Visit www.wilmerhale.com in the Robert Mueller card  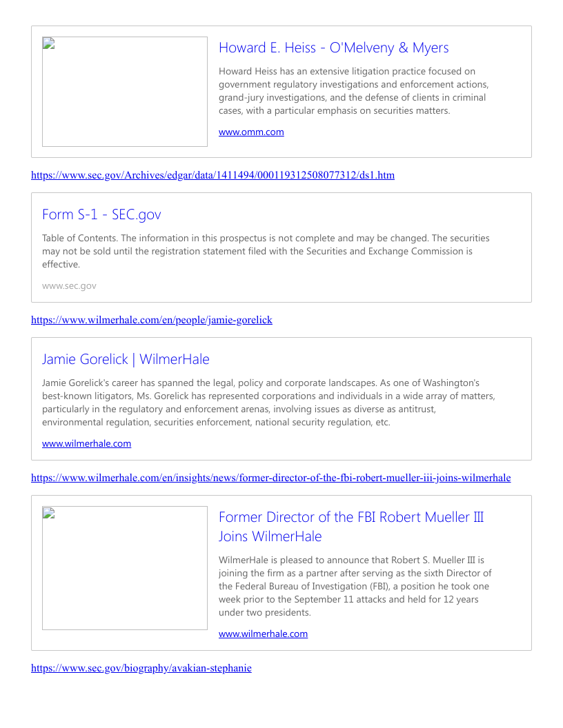tap(263, 634)
